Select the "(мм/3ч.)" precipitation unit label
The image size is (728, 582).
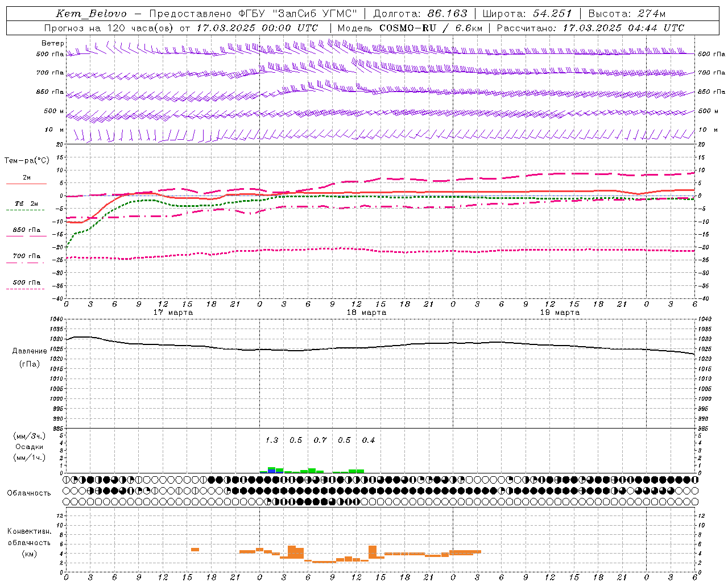[30, 436]
